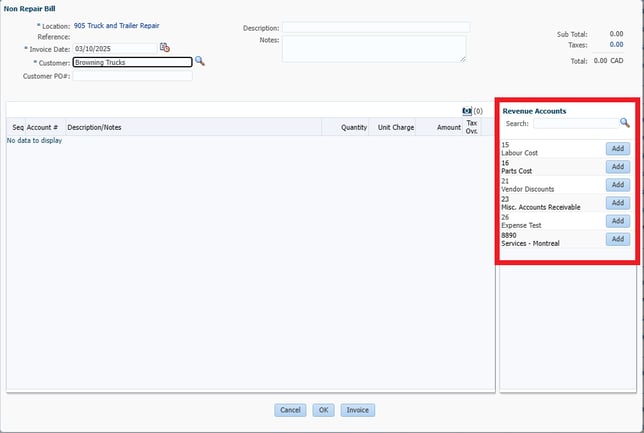Add the Vendor Discounts account

pos(617,185)
